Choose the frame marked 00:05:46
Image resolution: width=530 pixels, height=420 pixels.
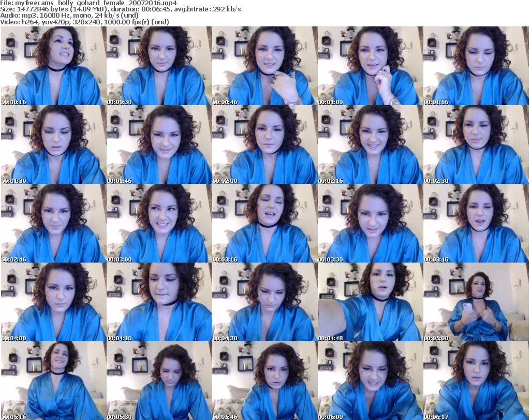pyautogui.click(x=264, y=381)
